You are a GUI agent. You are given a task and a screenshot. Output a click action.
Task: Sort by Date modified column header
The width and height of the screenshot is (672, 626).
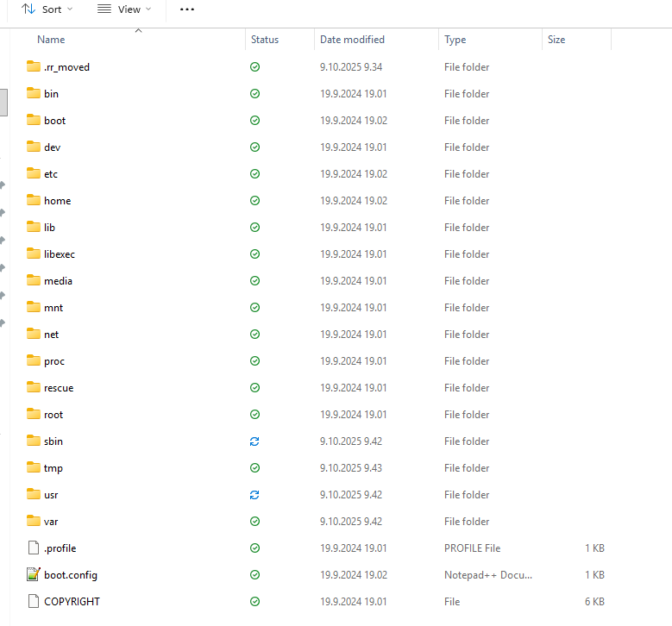[352, 40]
